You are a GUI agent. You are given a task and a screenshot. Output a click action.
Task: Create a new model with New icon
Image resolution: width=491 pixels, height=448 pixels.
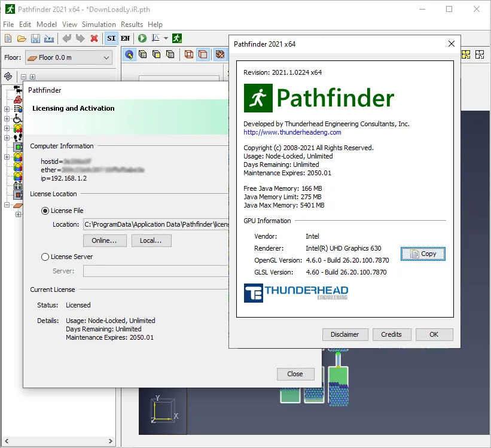(8, 38)
